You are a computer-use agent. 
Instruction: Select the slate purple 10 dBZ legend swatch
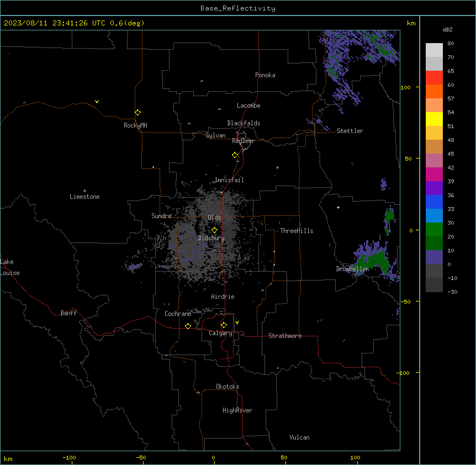tap(434, 257)
